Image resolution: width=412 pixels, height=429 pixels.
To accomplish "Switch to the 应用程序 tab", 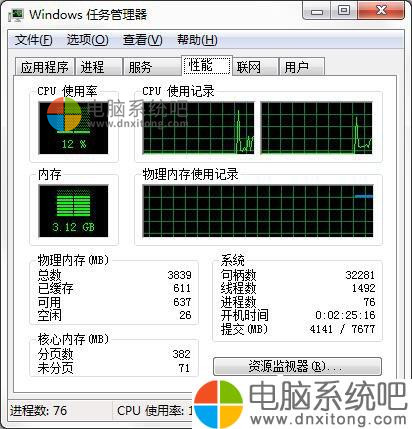I will [x=45, y=67].
